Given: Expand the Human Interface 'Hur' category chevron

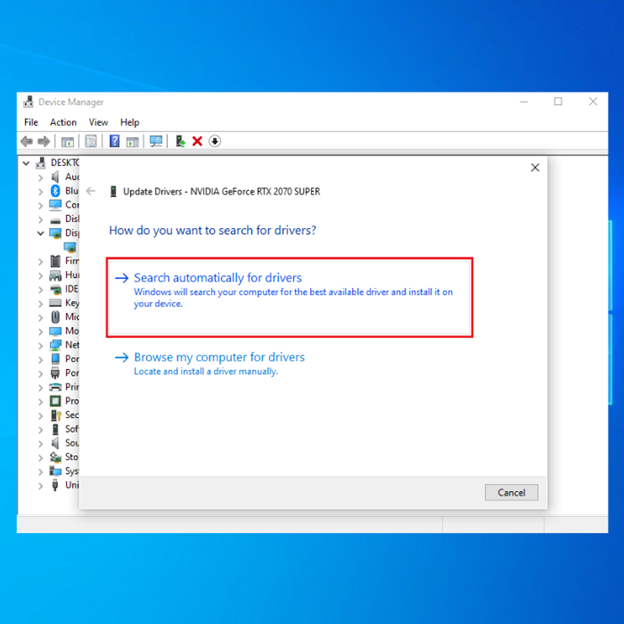Looking at the screenshot, I should click(40, 275).
